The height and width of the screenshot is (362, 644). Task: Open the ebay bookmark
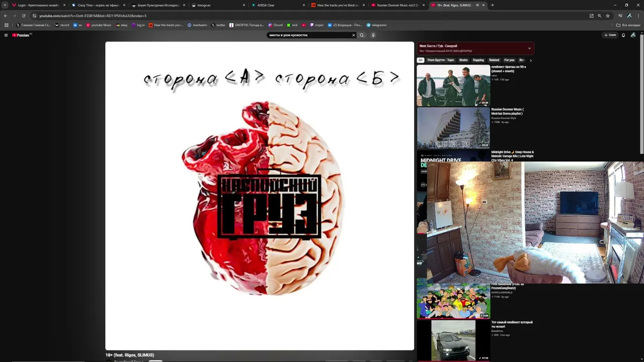(122, 25)
